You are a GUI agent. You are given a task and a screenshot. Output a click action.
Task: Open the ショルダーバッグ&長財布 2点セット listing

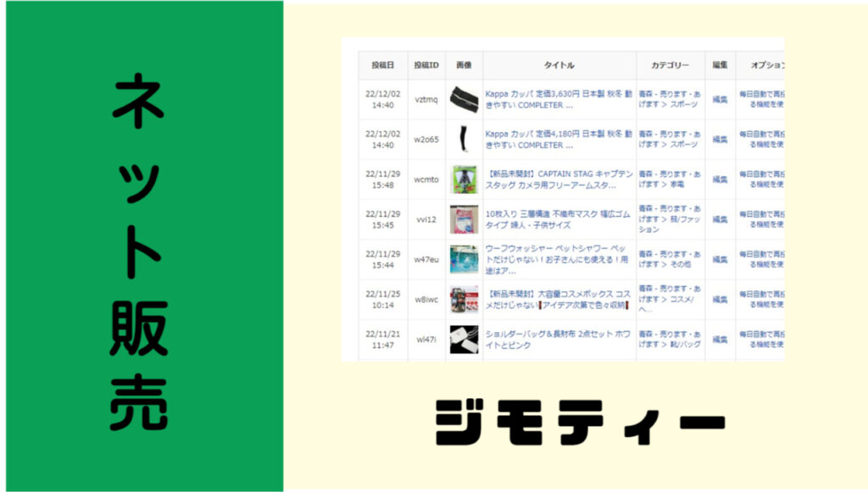[558, 340]
